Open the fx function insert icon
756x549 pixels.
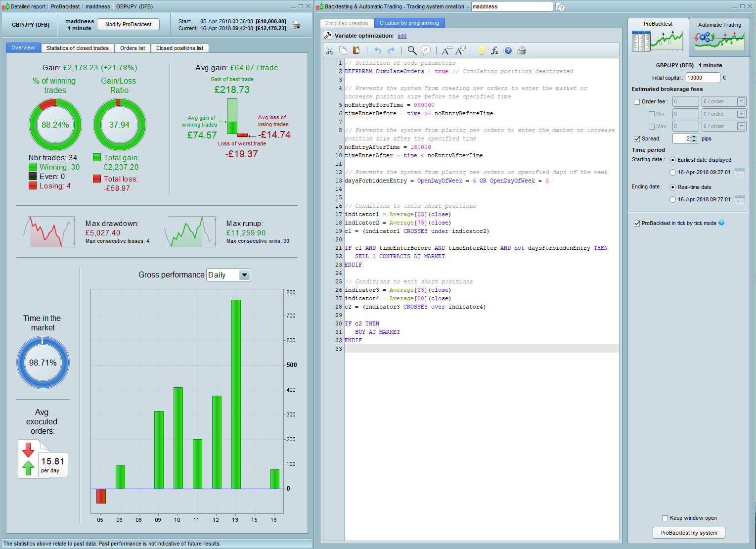point(494,51)
